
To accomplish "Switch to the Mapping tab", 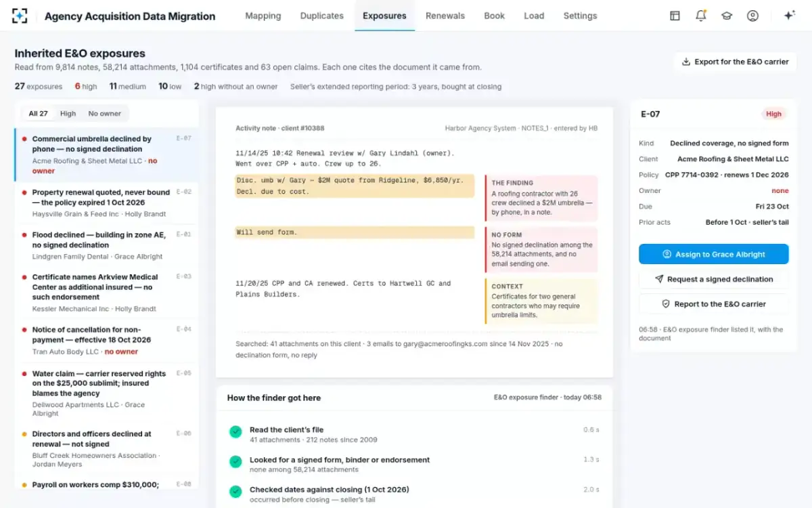I will pos(263,16).
